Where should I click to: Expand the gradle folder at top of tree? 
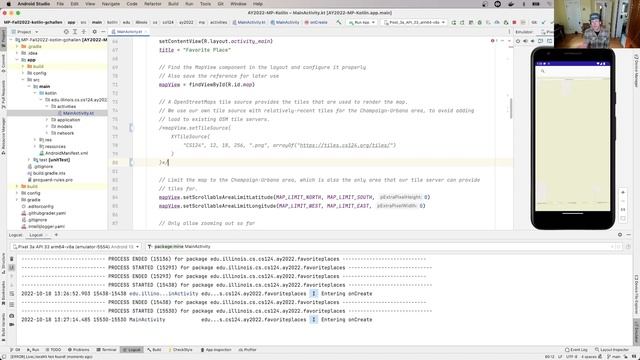click(18, 47)
